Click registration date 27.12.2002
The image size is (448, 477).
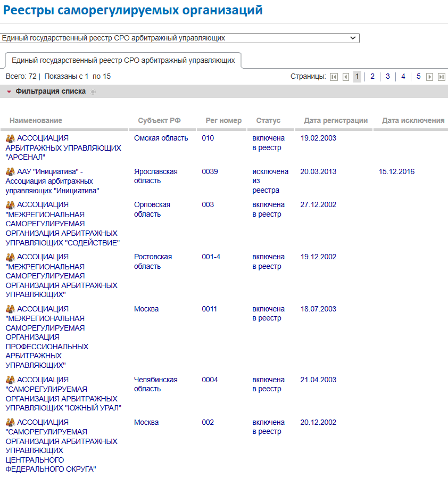point(318,205)
